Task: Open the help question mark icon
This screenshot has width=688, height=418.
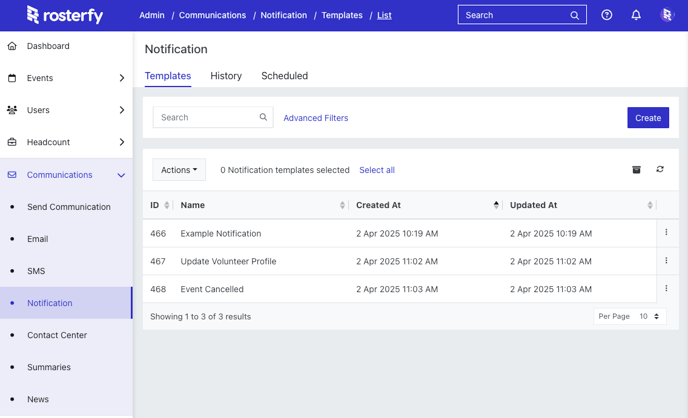Action: coord(606,15)
